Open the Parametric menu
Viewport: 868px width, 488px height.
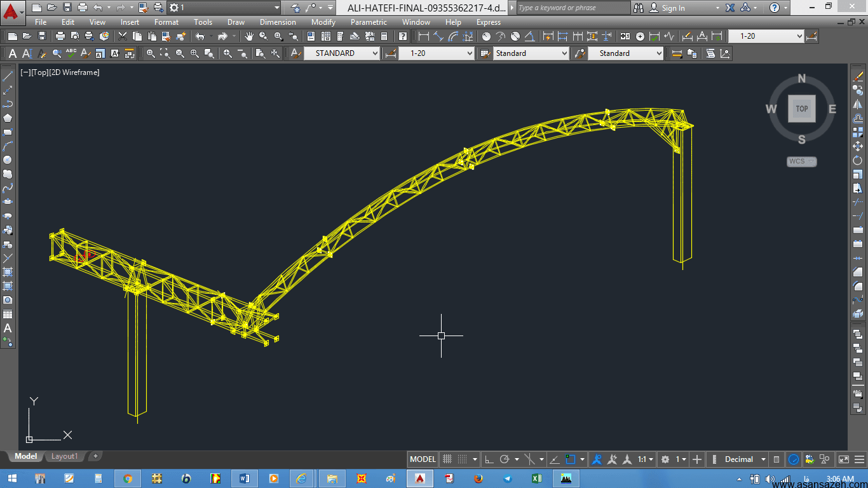tap(369, 22)
